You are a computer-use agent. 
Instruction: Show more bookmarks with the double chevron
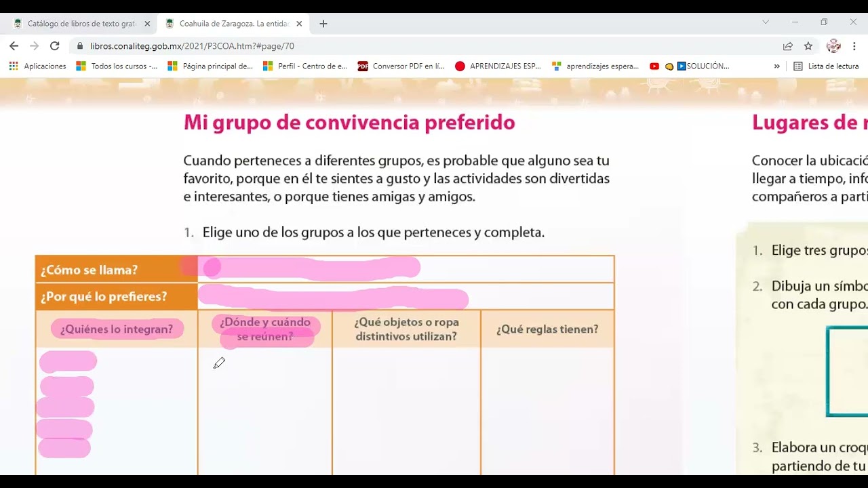click(777, 66)
